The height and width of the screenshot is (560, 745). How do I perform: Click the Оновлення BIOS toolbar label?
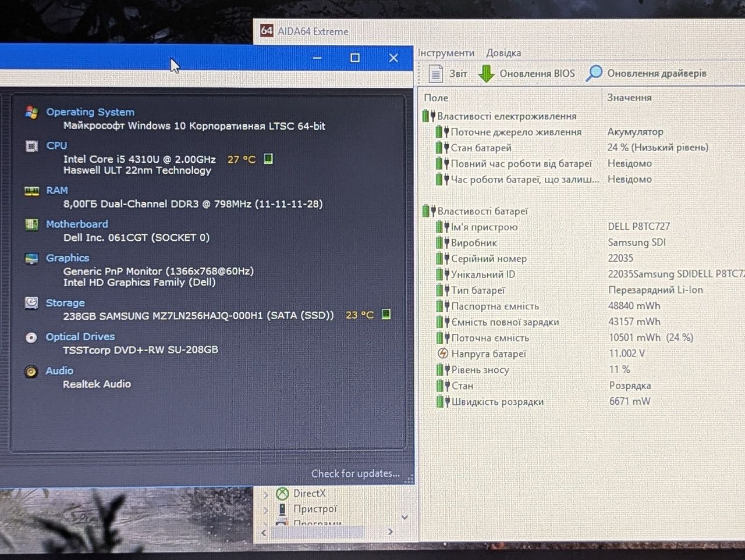pyautogui.click(x=537, y=74)
